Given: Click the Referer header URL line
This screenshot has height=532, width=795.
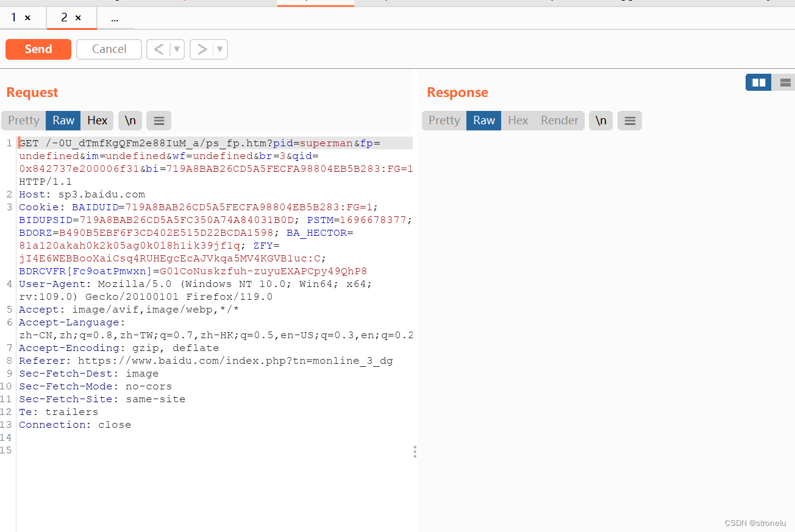Looking at the screenshot, I should pyautogui.click(x=206, y=361).
